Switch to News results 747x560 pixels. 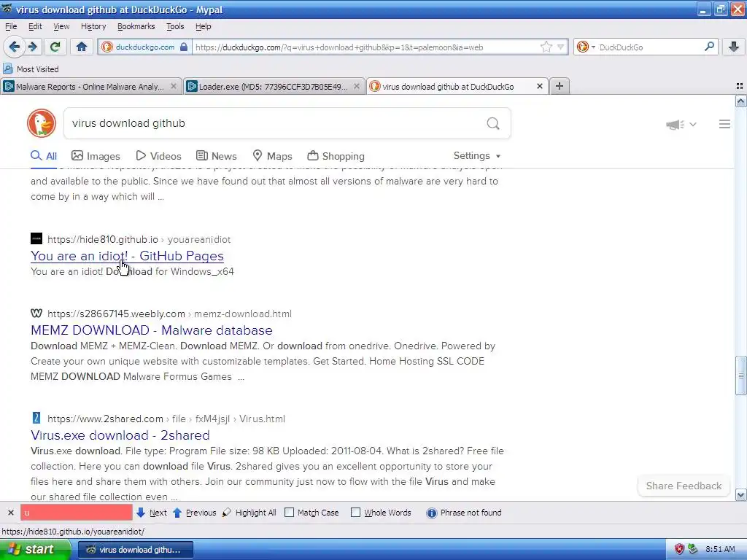(x=217, y=156)
